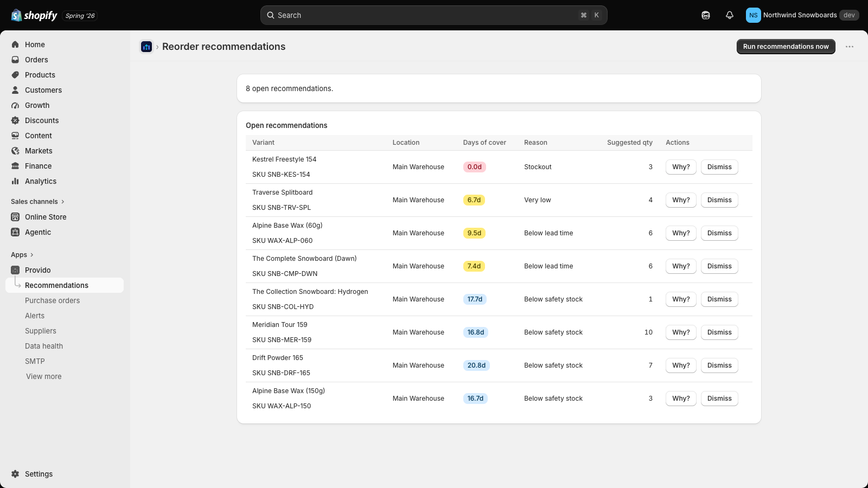868x488 pixels.
Task: Open the page more actions menu
Action: pos(850,47)
